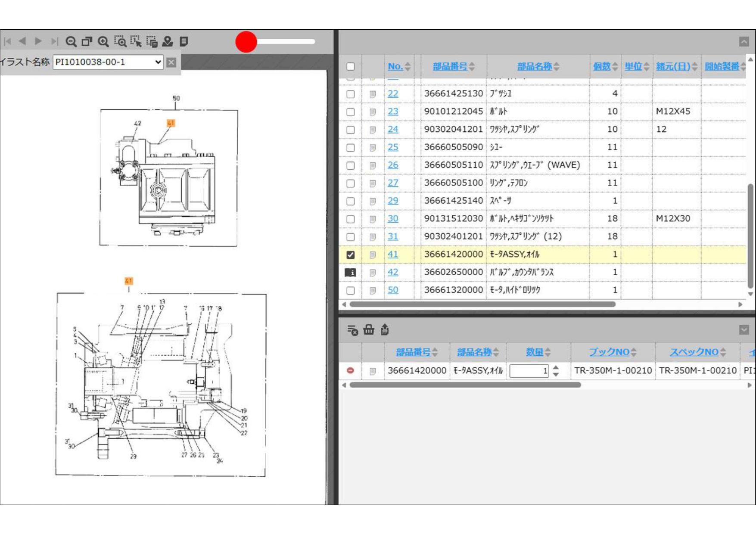Toggle the select-all checkbox in the table header
Viewport: 756px width, 534px height.
tap(351, 66)
